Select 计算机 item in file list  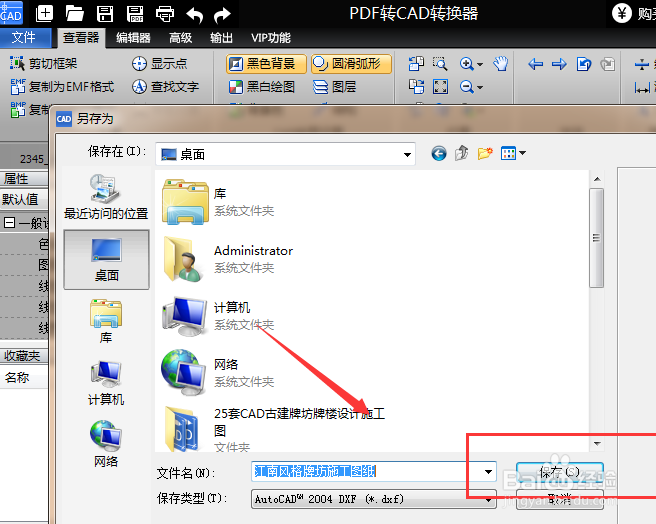pyautogui.click(x=218, y=316)
